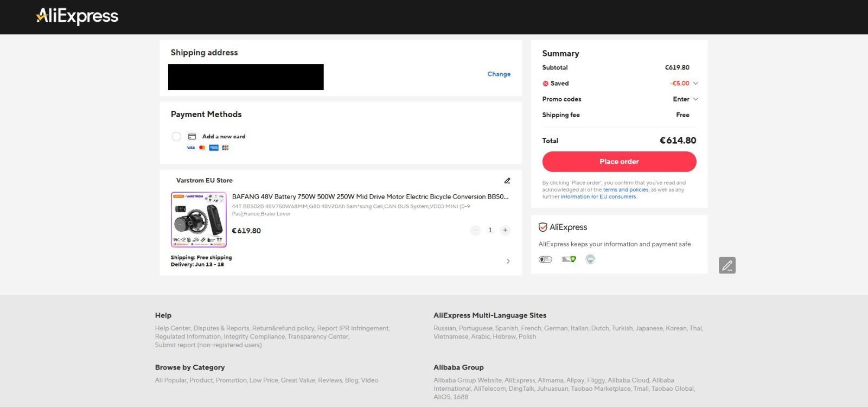Change the shipping address
The image size is (868, 407).
point(499,74)
